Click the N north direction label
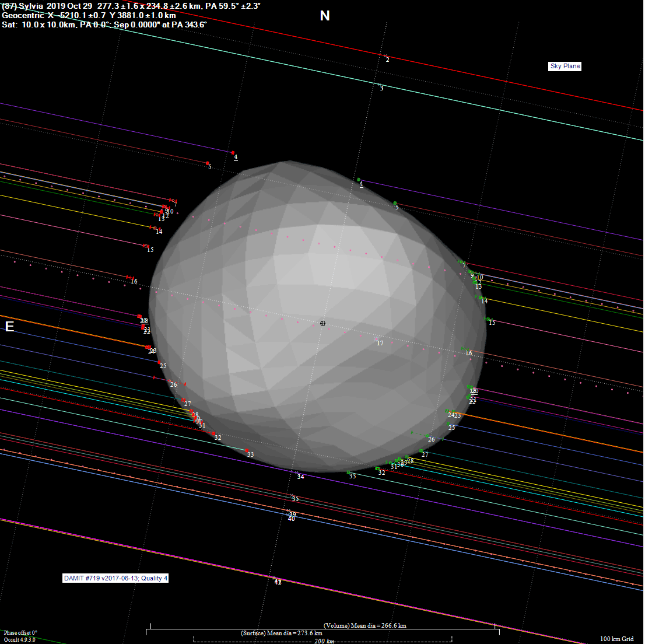Image resolution: width=645 pixels, height=644 pixels. click(325, 16)
